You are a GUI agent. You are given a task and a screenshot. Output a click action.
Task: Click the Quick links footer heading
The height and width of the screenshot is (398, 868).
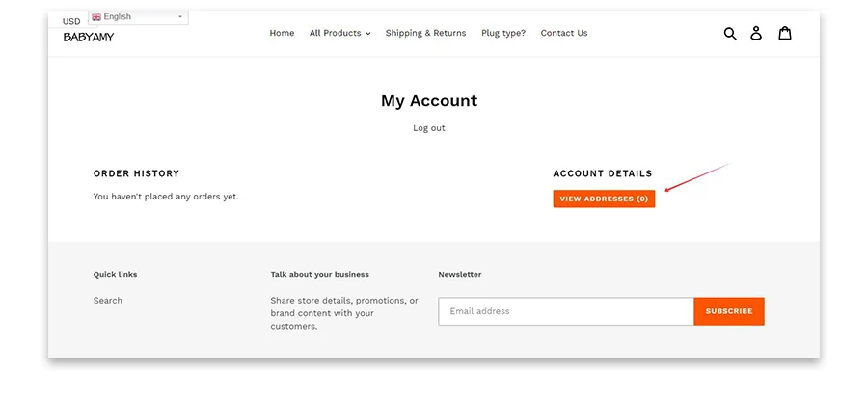pos(115,275)
